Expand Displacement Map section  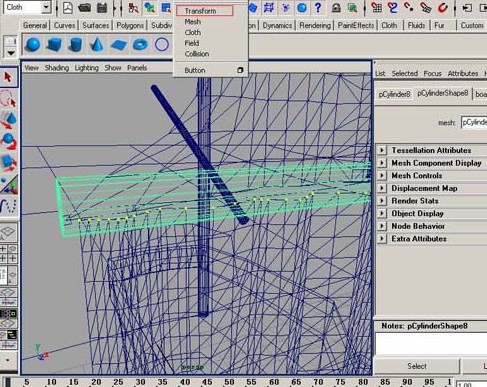382,188
